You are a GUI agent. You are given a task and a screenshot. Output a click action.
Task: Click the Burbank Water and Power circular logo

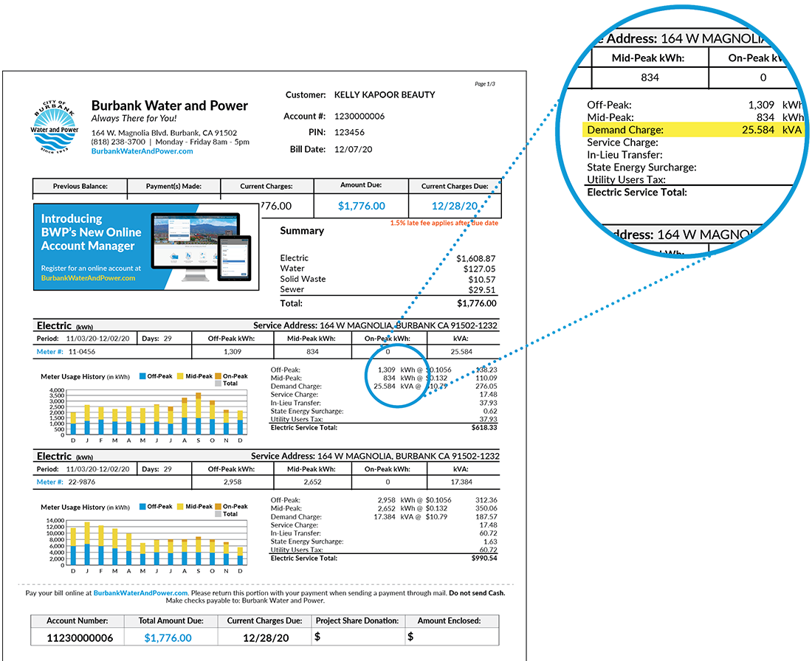point(55,127)
